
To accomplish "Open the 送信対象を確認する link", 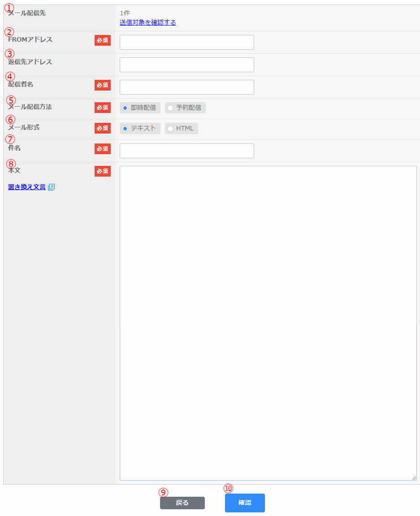I will pyautogui.click(x=148, y=22).
